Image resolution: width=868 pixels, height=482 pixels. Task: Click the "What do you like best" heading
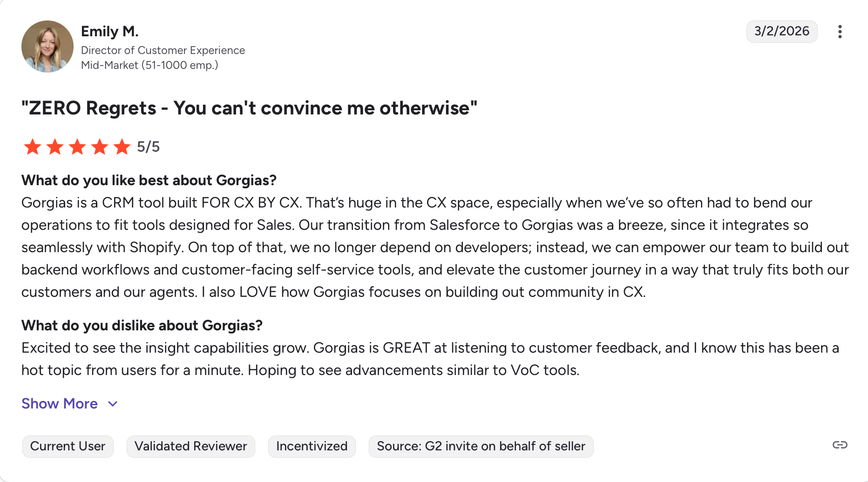point(149,181)
